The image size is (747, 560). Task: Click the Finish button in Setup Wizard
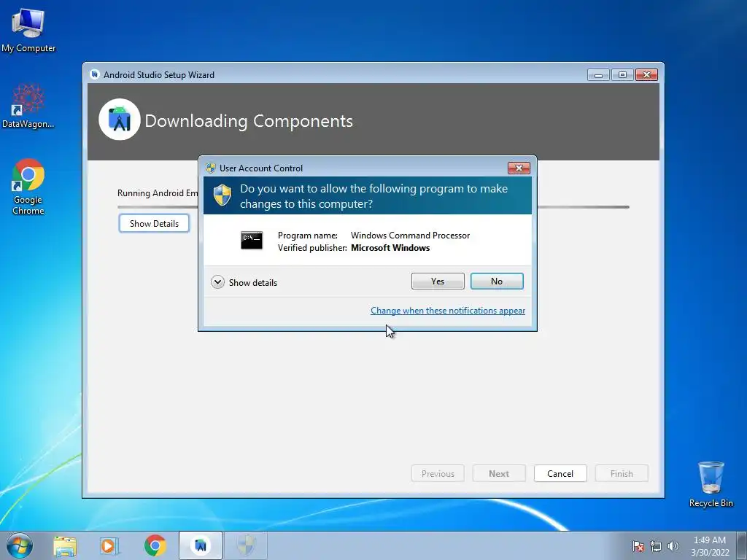[x=622, y=474]
